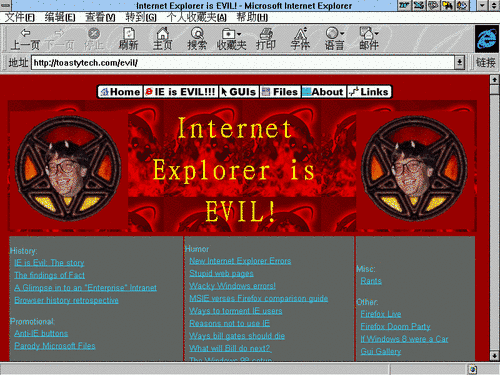Open the Edit (编辑) menu

tap(60, 17)
